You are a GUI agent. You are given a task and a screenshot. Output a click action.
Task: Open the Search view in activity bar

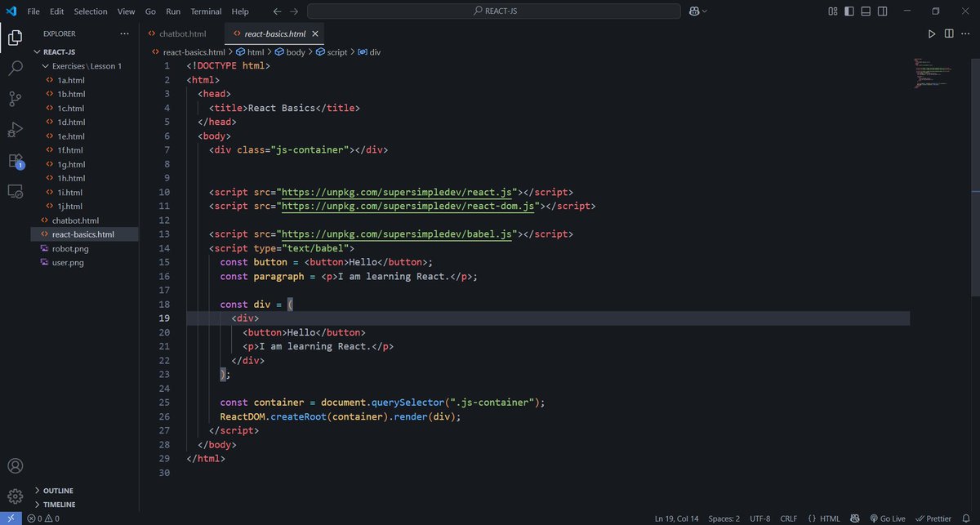[x=15, y=69]
